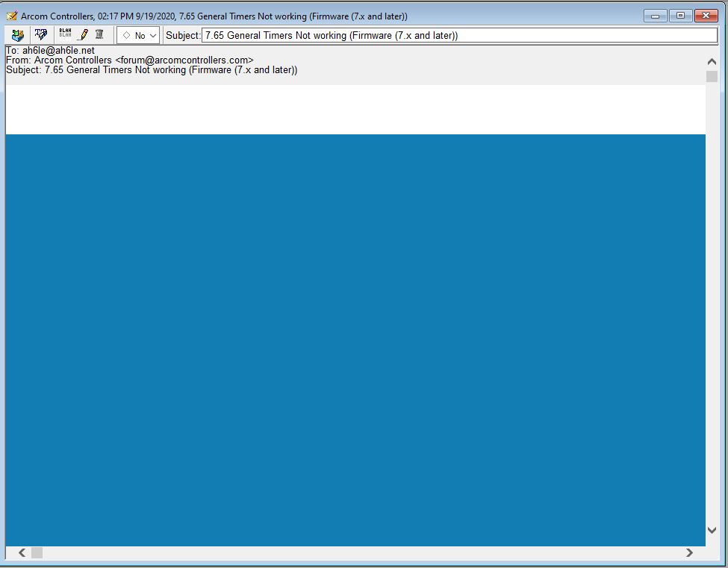Click the vertical scrollbar down arrow
728x568 pixels.
click(x=712, y=530)
